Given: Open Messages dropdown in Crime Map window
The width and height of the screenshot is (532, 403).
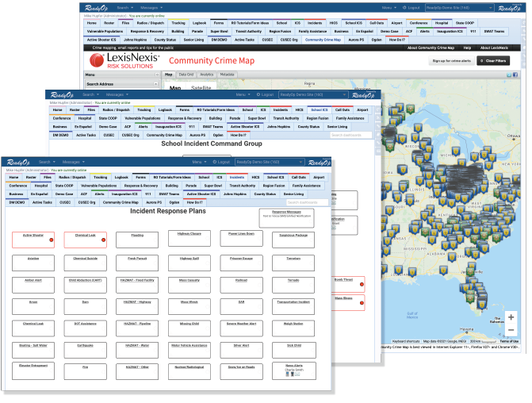Looking at the screenshot, I should (x=151, y=7).
